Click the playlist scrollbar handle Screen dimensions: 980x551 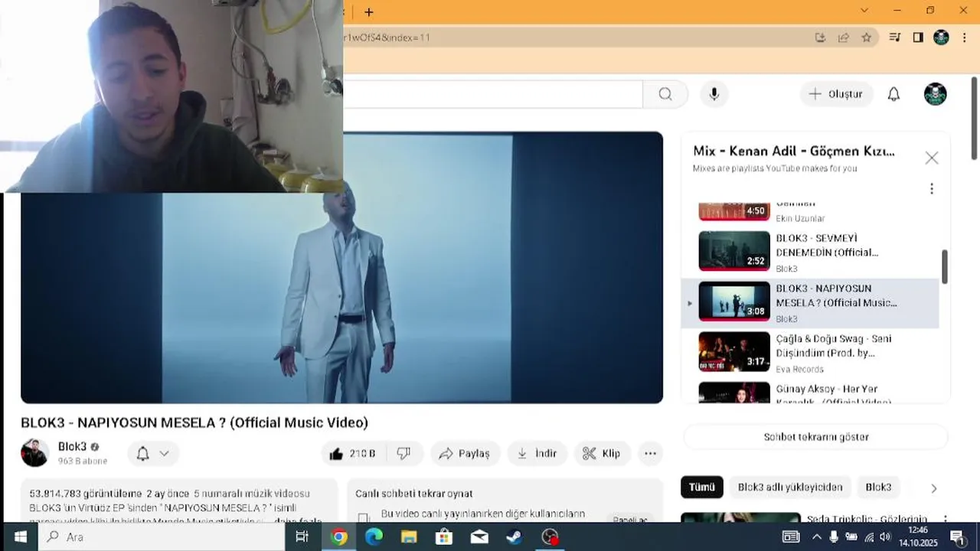(x=945, y=267)
